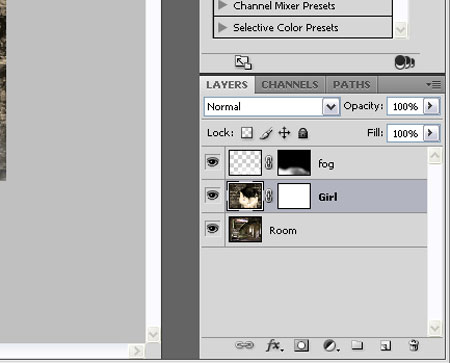Toggle Lock transparent pixels
The height and width of the screenshot is (363, 450).
(247, 133)
